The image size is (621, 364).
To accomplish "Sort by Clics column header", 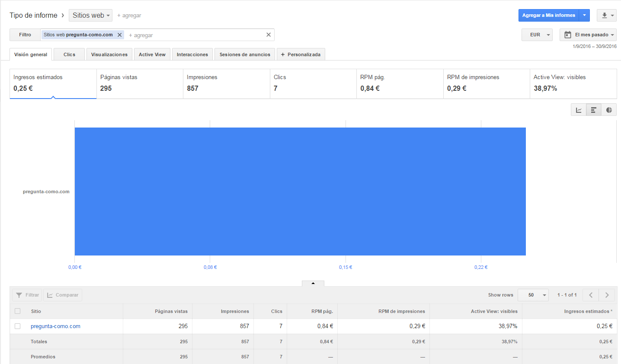I will (x=277, y=311).
